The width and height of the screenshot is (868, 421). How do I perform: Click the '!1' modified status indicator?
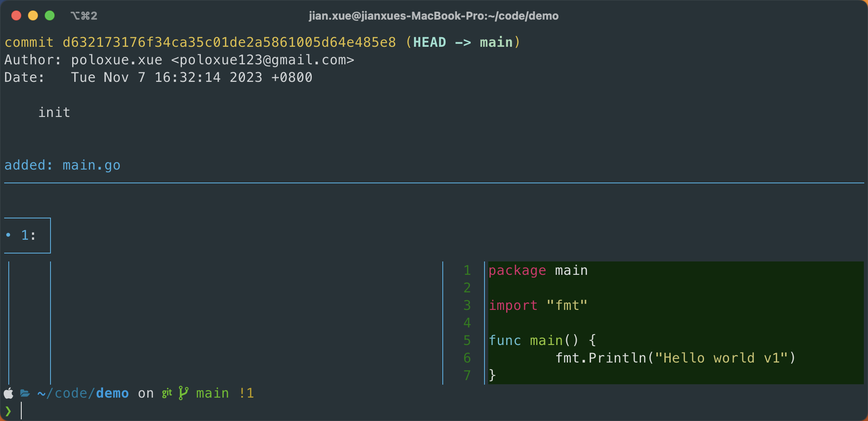[x=246, y=393]
